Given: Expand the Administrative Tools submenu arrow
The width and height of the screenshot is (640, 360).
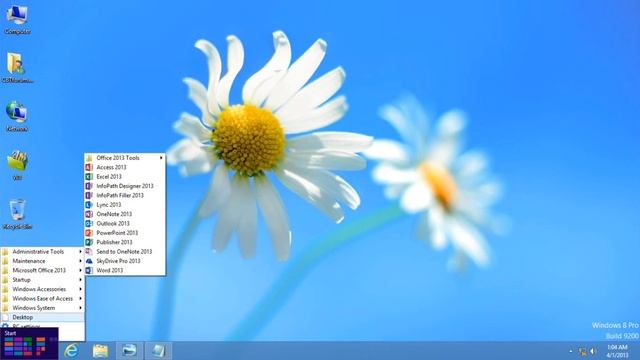Looking at the screenshot, I should click(80, 251).
